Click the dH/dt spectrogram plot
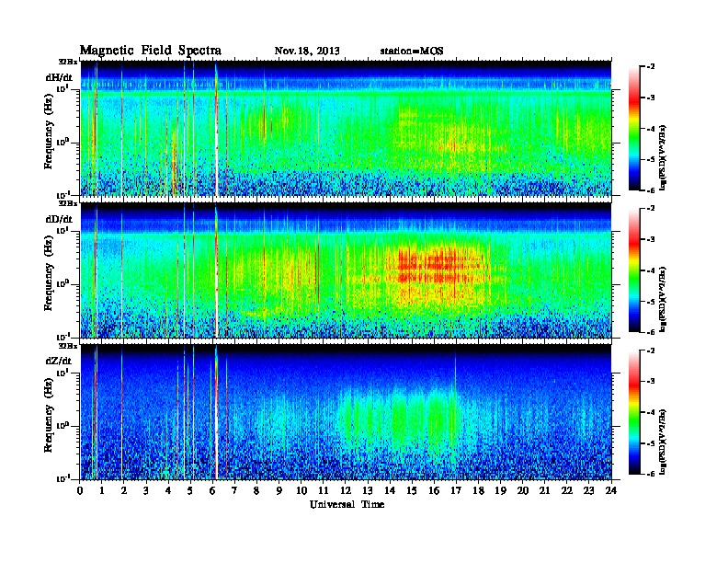This screenshot has height=563, width=728. (x=346, y=128)
